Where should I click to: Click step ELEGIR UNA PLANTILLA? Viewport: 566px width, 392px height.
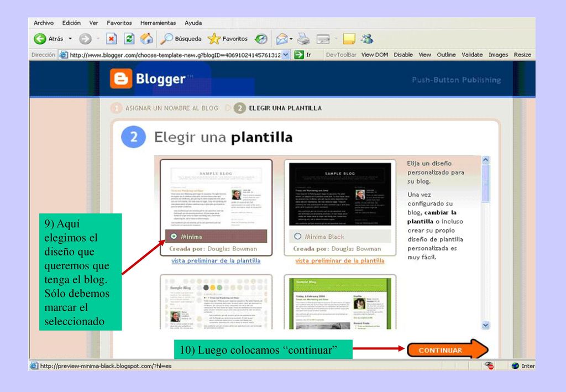pyautogui.click(x=285, y=108)
